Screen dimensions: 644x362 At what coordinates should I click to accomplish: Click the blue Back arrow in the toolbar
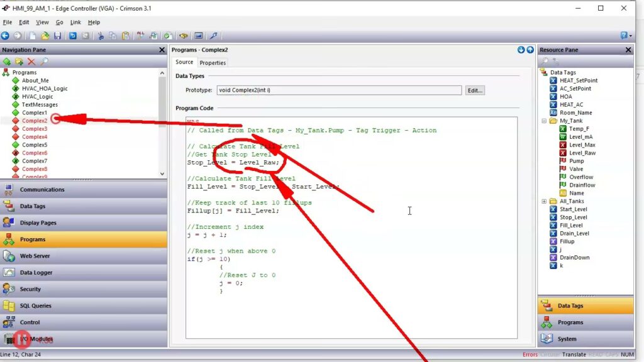(5, 36)
